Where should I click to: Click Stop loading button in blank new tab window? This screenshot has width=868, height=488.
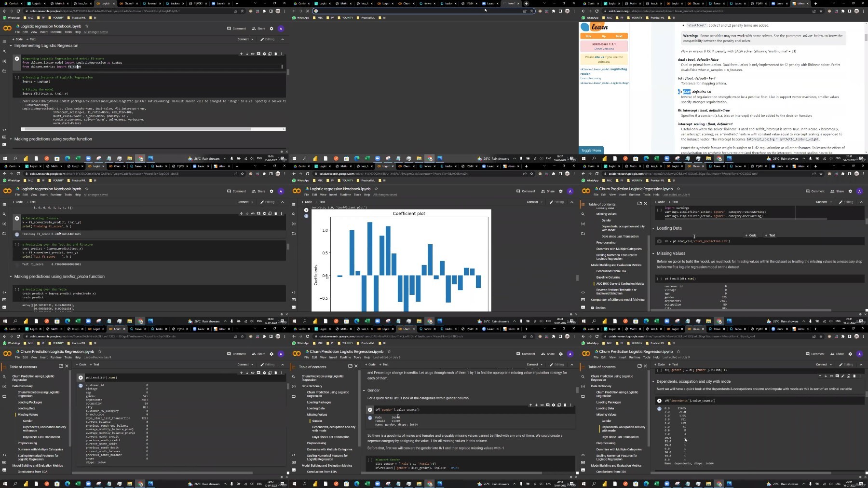tap(307, 11)
